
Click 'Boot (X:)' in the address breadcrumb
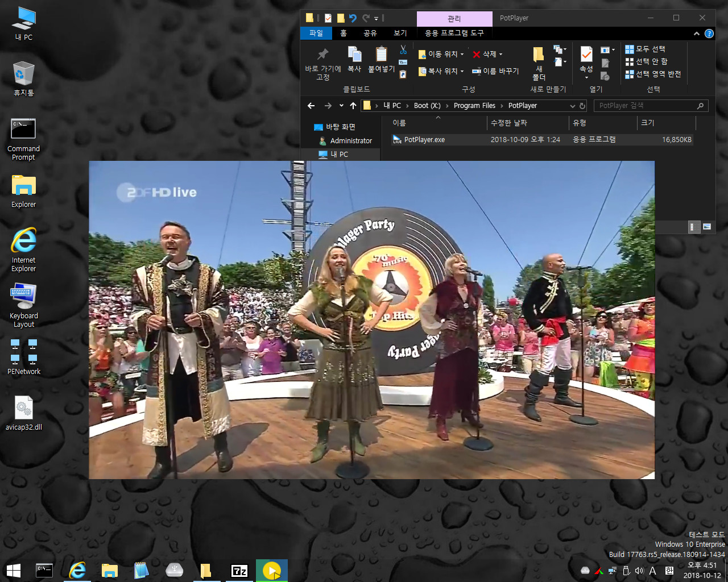click(x=427, y=106)
